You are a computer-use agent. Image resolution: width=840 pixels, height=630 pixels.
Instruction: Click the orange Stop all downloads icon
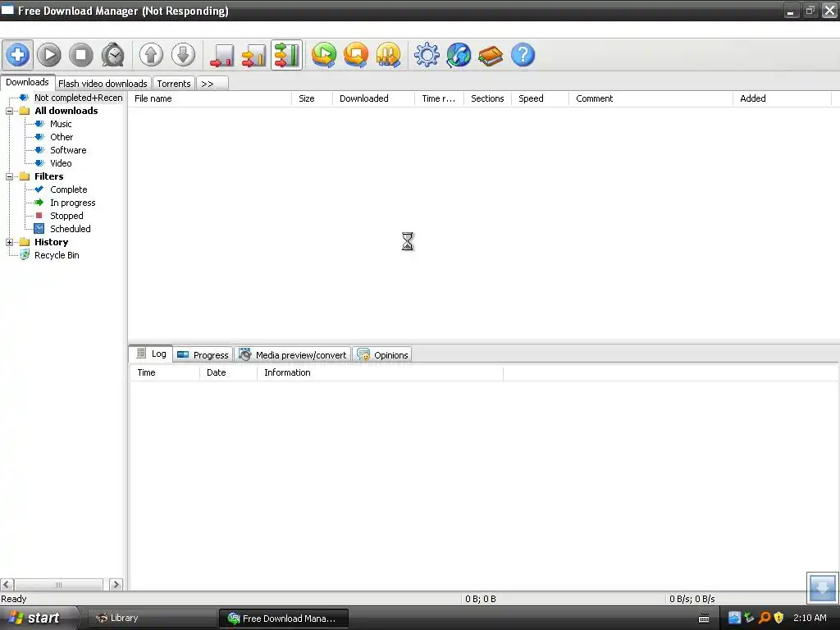[x=356, y=55]
